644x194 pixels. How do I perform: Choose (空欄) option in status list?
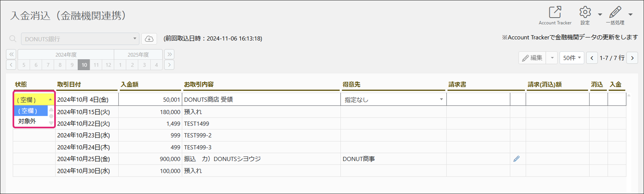28,111
